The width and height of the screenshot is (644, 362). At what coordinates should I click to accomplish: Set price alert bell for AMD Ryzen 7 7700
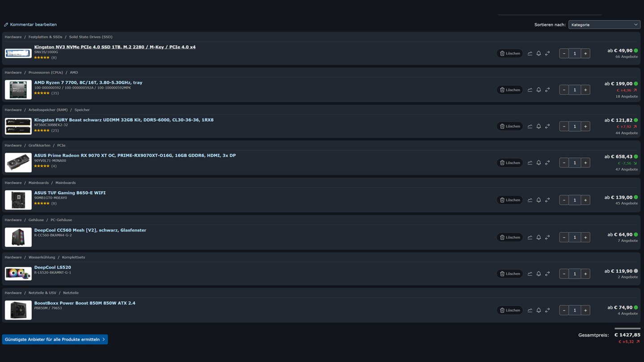(538, 90)
